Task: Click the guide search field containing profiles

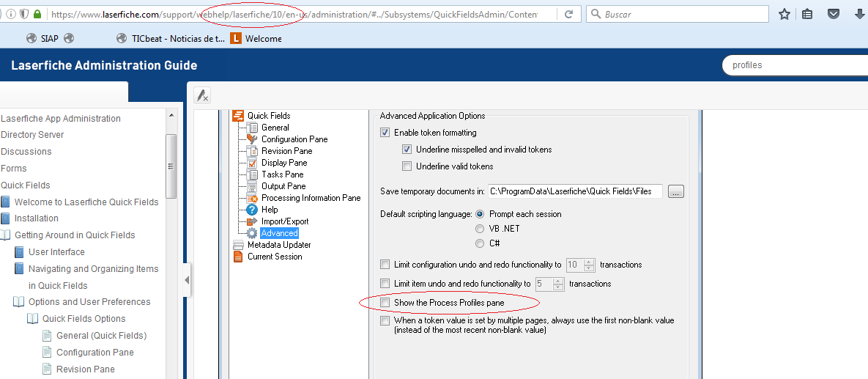Action: 795,65
